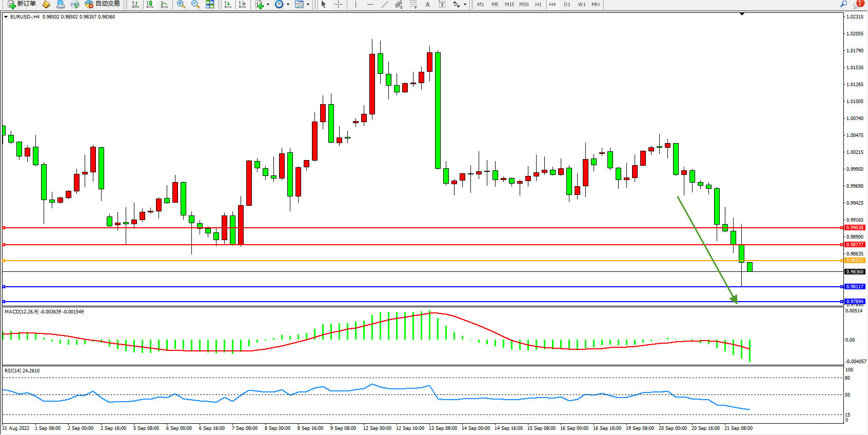Tile the chart windows
Image resolution: width=868 pixels, height=435 pixels.
[x=210, y=4]
